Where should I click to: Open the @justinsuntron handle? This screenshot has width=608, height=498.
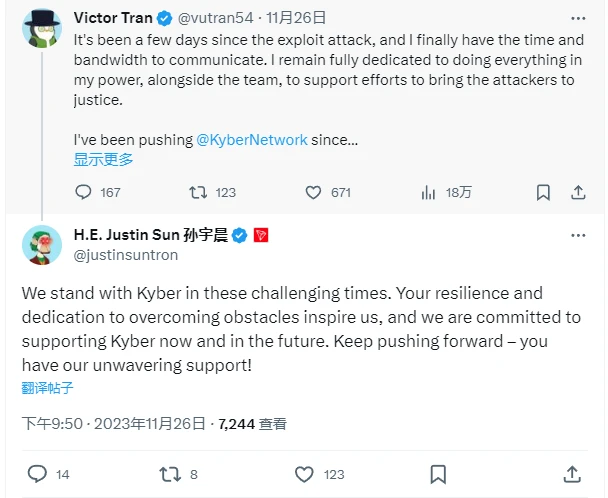tap(126, 255)
